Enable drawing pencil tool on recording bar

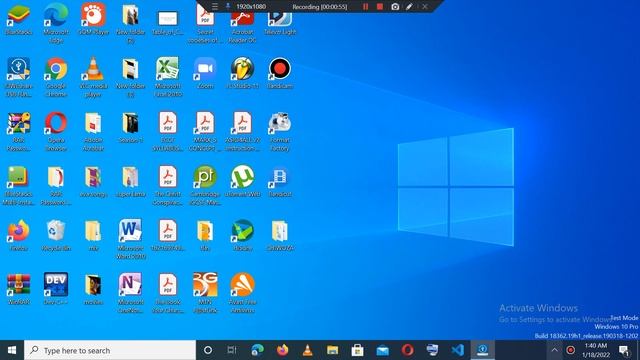point(409,7)
